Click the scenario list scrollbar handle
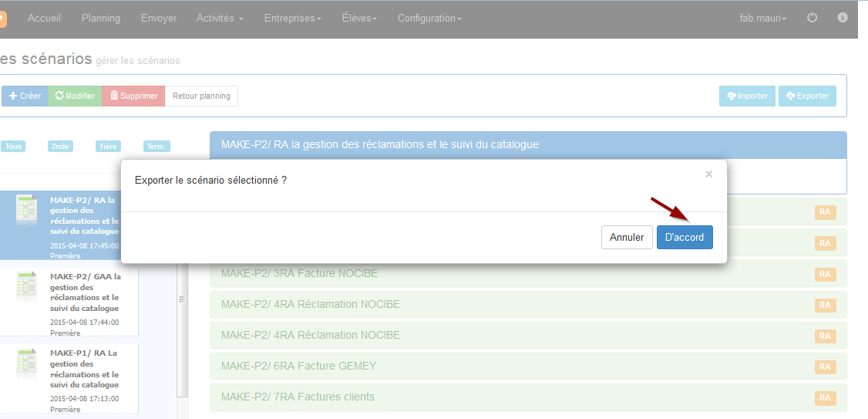 pyautogui.click(x=182, y=299)
